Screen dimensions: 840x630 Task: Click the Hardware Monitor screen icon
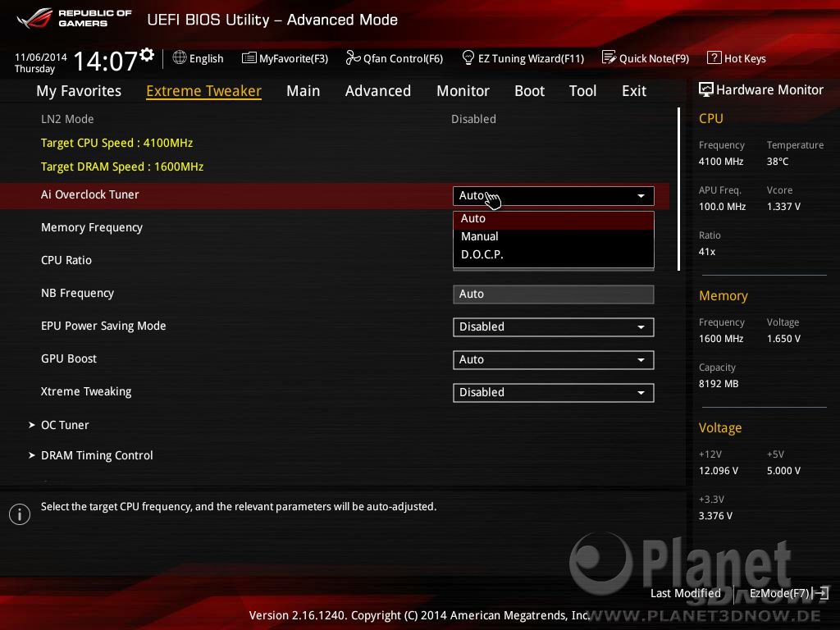706,89
